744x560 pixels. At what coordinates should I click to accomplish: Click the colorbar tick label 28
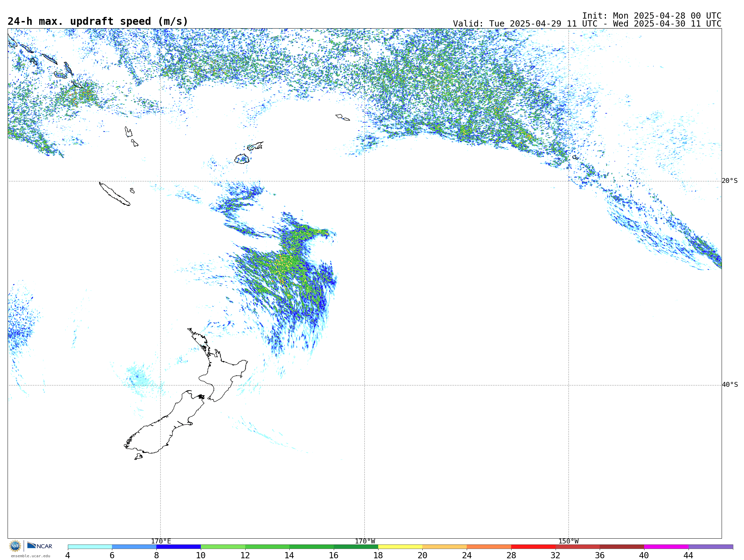coord(511,555)
